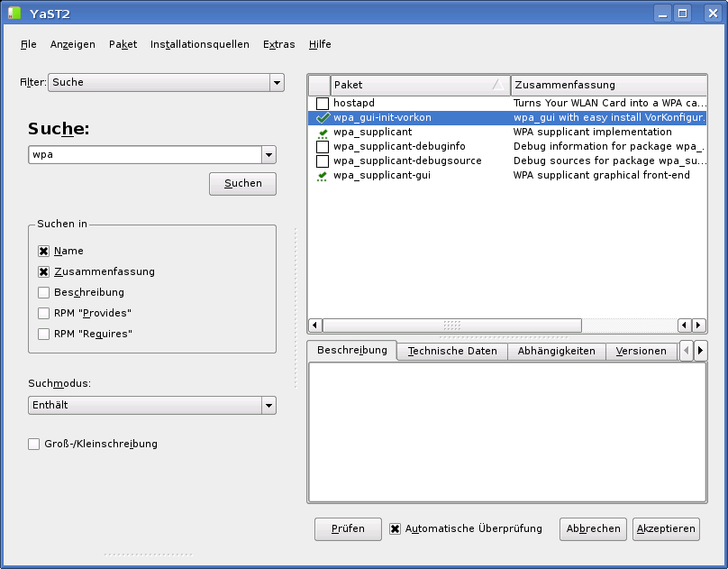Click summary 'Turns Your WLAN Card into a WPA ca...'

610,103
